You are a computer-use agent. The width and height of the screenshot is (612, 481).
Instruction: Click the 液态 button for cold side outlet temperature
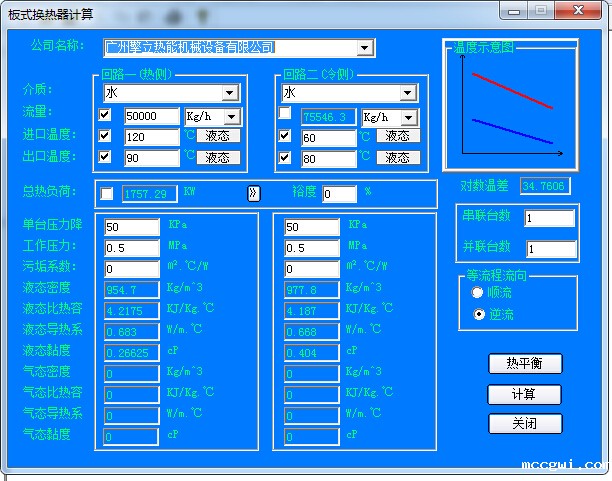(397, 157)
